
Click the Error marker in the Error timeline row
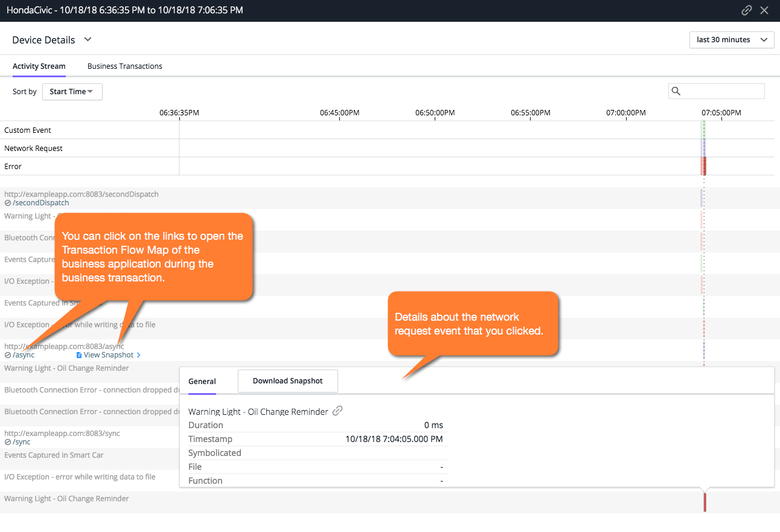(x=703, y=166)
